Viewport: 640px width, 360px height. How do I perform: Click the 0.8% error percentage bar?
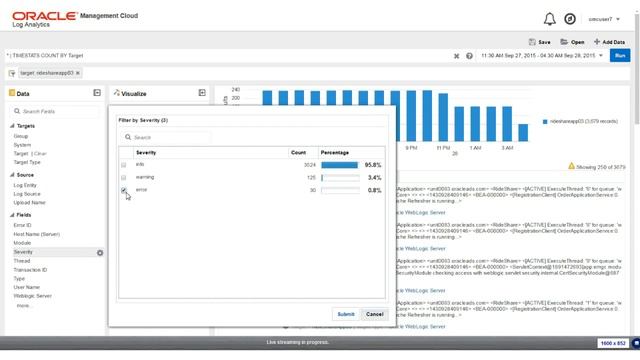340,190
